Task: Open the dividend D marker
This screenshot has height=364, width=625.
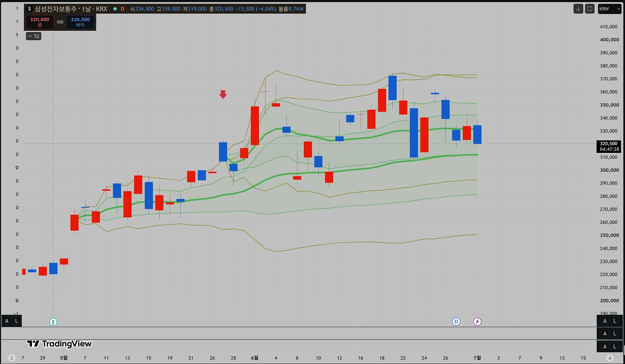Action: coord(456,322)
